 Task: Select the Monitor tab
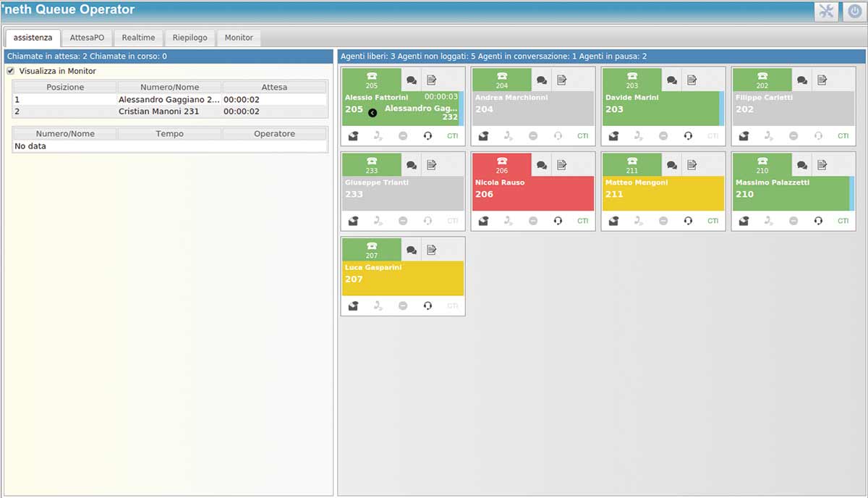point(239,38)
